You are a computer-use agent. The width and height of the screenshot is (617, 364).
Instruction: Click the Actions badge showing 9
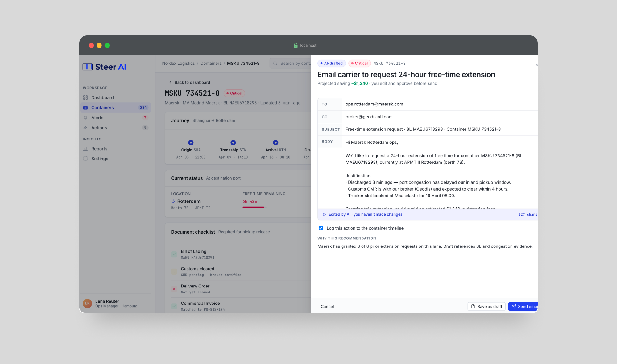point(145,128)
